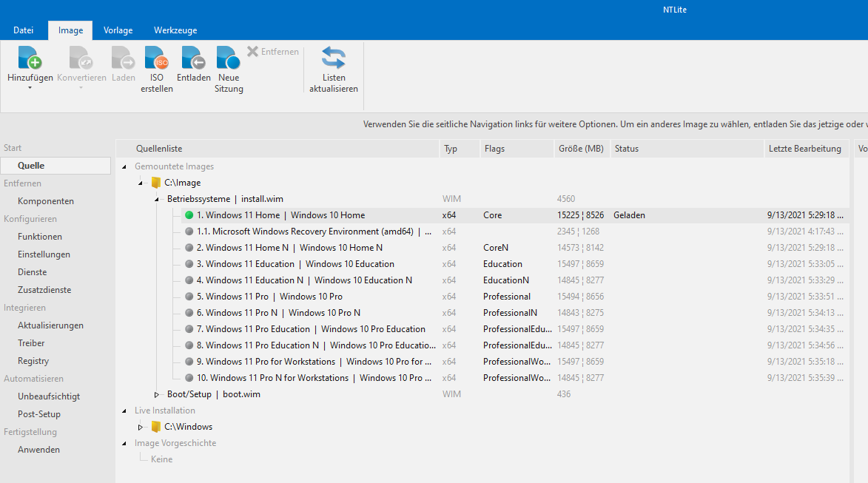Click the C:\Windows folder icon
Image resolution: width=868 pixels, height=483 pixels.
(156, 427)
